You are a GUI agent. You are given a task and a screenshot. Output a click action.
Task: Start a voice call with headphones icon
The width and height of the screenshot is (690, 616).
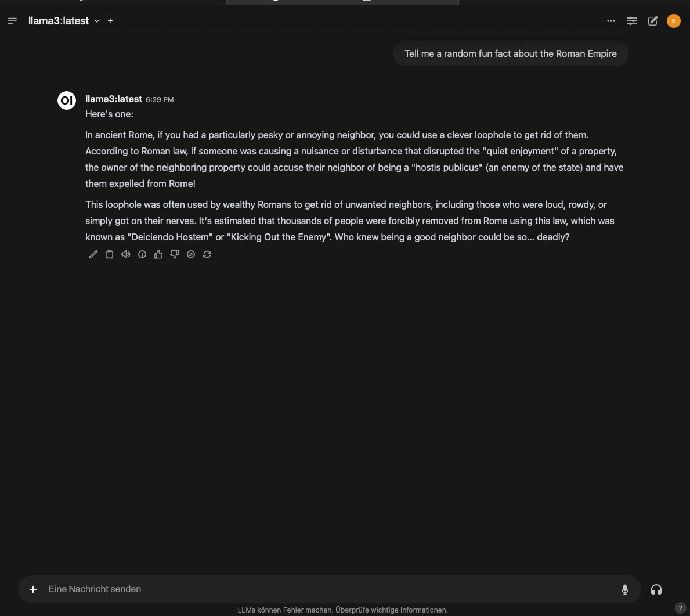click(656, 589)
